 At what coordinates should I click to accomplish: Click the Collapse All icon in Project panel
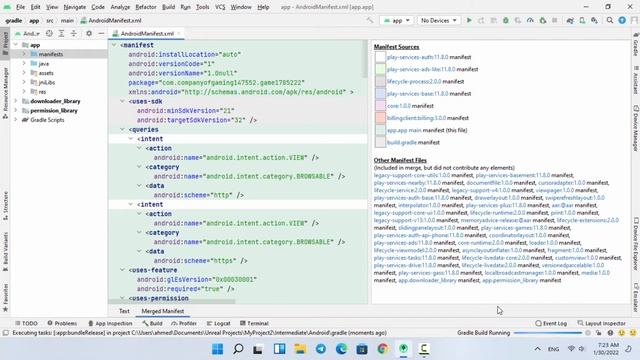pos(74,33)
